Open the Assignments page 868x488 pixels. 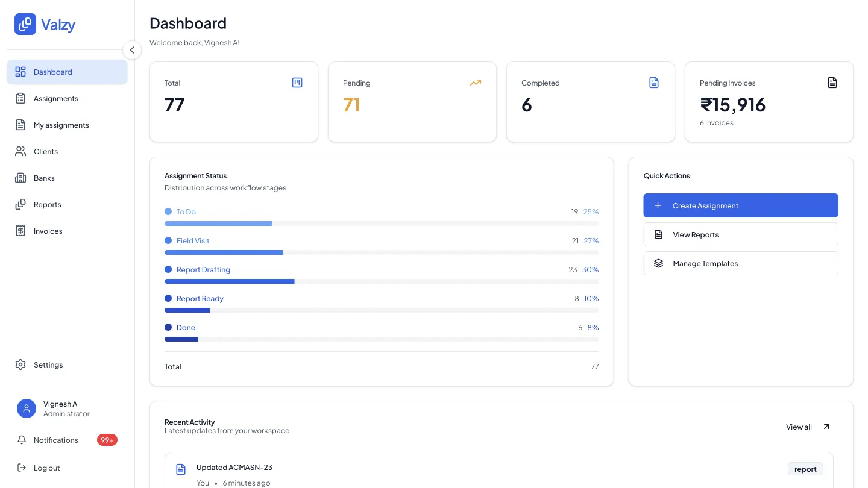coord(68,98)
